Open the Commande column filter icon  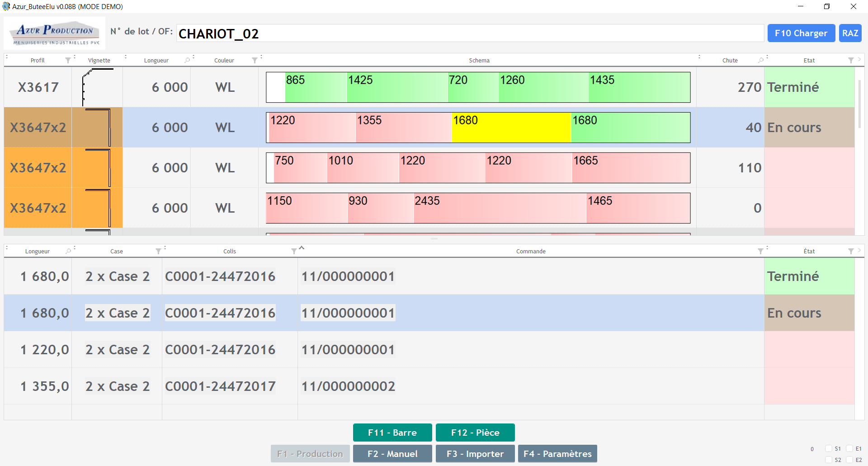[x=760, y=252]
